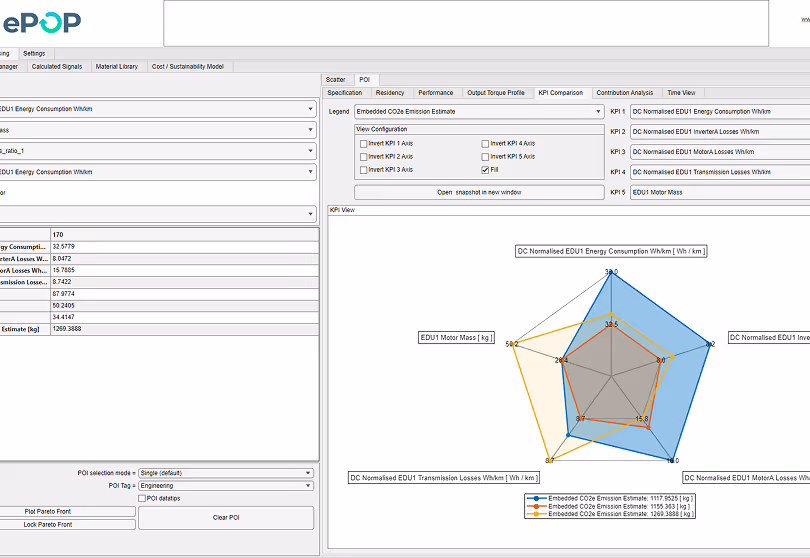This screenshot has height=558, width=810.
Task: Toggle Invert KPI 5 Axis checkbox
Action: (485, 157)
